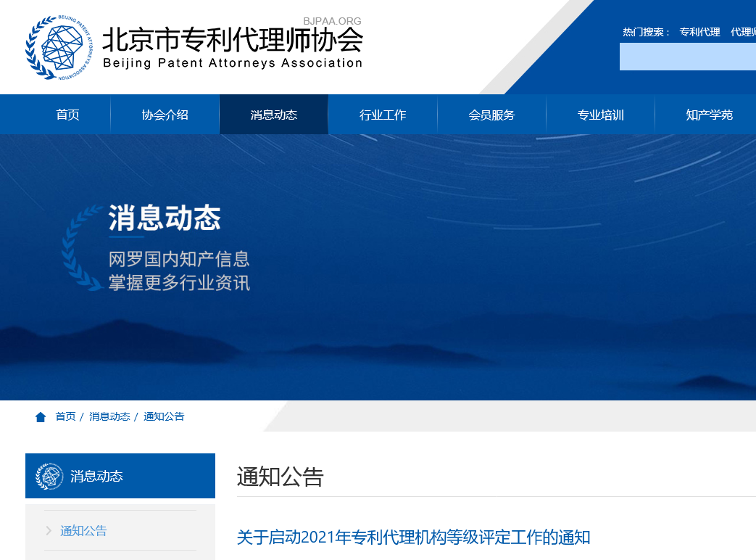Select 通知公告 in sidebar menu
Screen dimensions: 756x560
[83, 530]
